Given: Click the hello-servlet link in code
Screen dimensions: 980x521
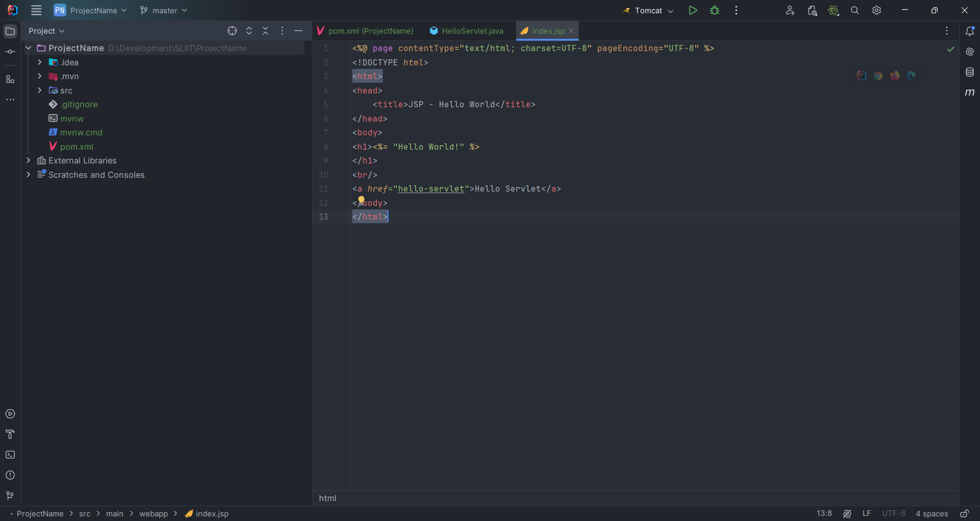Looking at the screenshot, I should tap(431, 188).
